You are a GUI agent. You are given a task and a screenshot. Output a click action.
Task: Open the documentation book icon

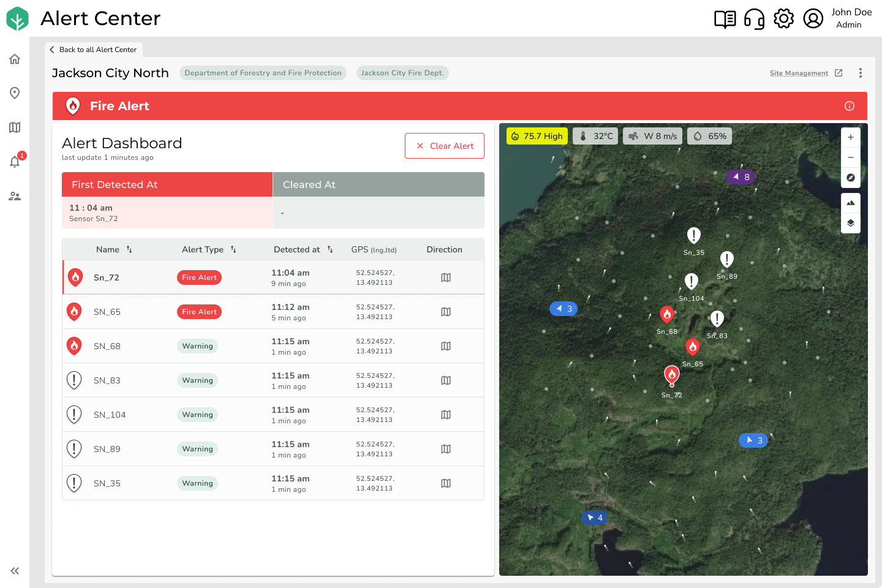725,19
